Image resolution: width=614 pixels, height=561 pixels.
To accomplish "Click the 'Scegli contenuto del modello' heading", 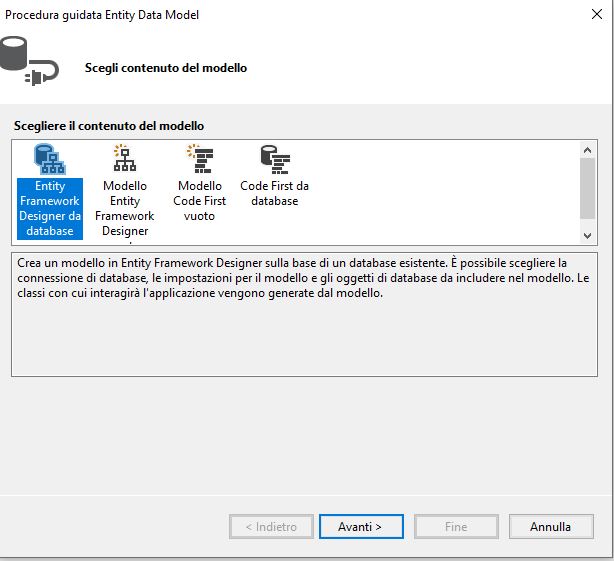I will click(166, 68).
